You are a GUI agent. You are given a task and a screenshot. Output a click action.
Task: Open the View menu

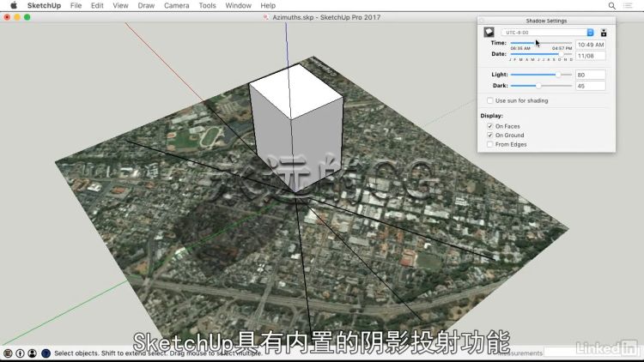point(120,5)
